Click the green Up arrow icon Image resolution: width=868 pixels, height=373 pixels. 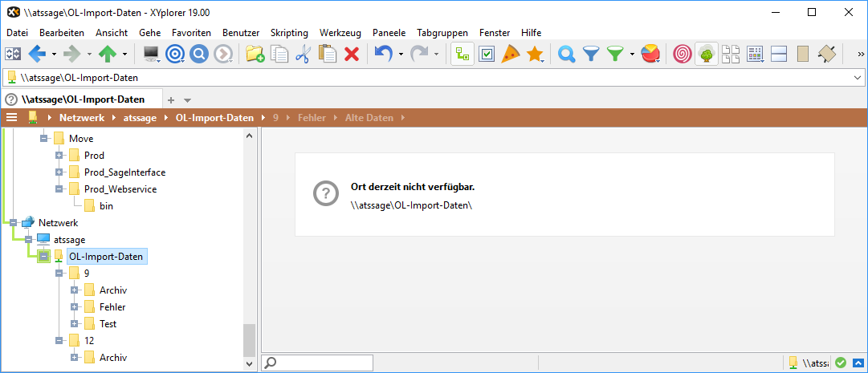[107, 54]
